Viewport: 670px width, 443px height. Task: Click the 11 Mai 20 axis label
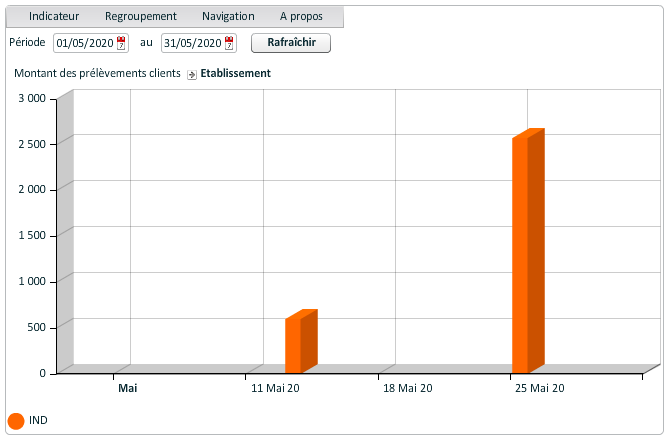click(x=275, y=388)
